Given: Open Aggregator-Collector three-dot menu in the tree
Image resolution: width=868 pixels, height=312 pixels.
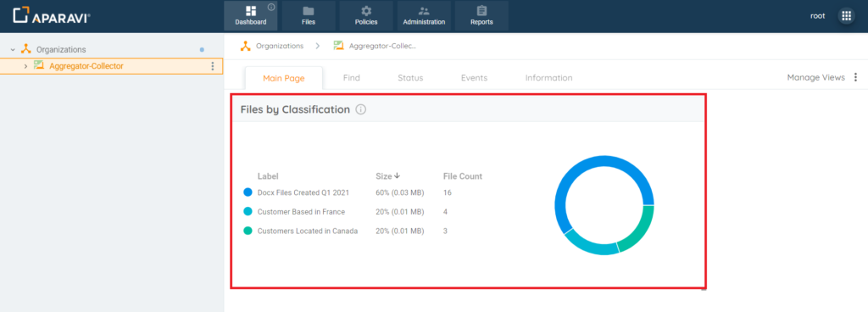Looking at the screenshot, I should [x=213, y=66].
